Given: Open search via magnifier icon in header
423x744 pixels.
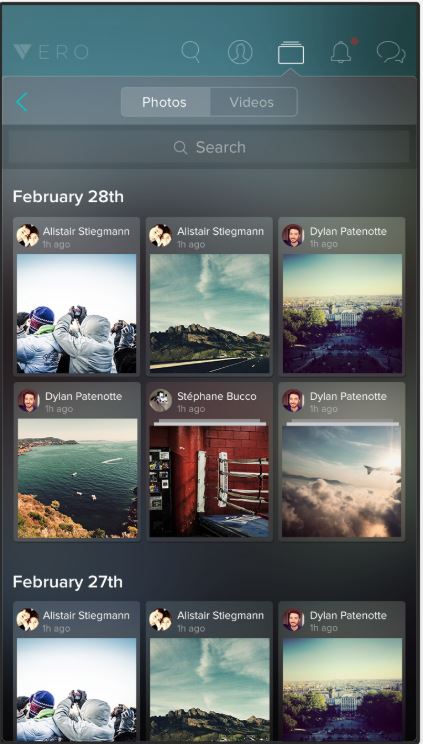Looking at the screenshot, I should 190,52.
